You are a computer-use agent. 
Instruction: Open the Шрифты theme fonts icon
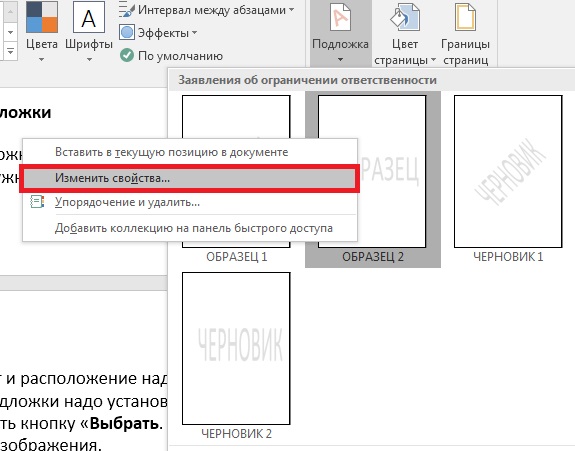(89, 17)
